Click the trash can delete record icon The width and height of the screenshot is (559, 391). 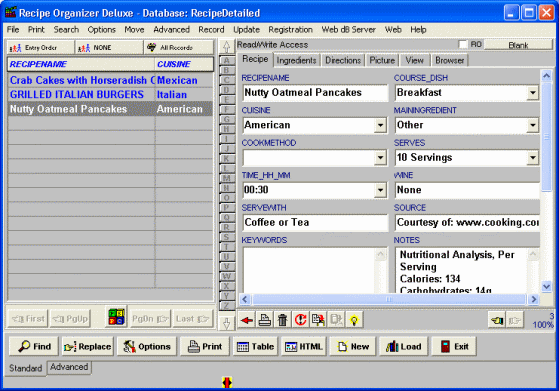click(282, 320)
